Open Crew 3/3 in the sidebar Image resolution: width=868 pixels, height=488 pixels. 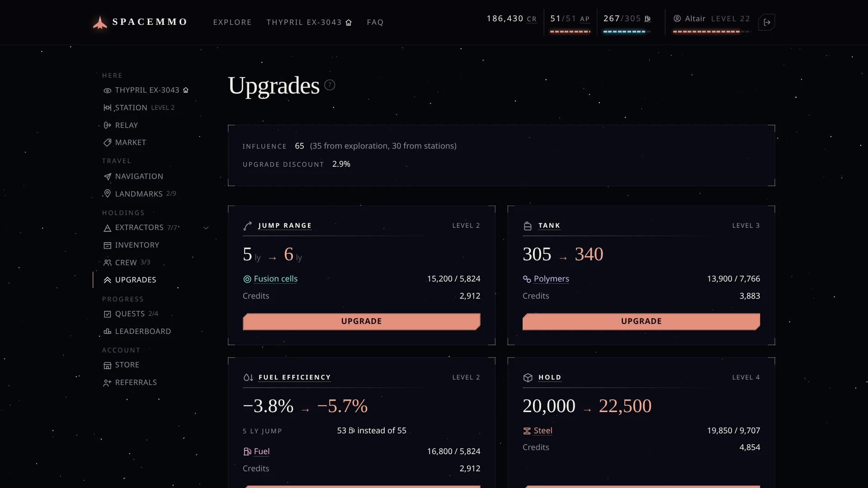(x=127, y=263)
